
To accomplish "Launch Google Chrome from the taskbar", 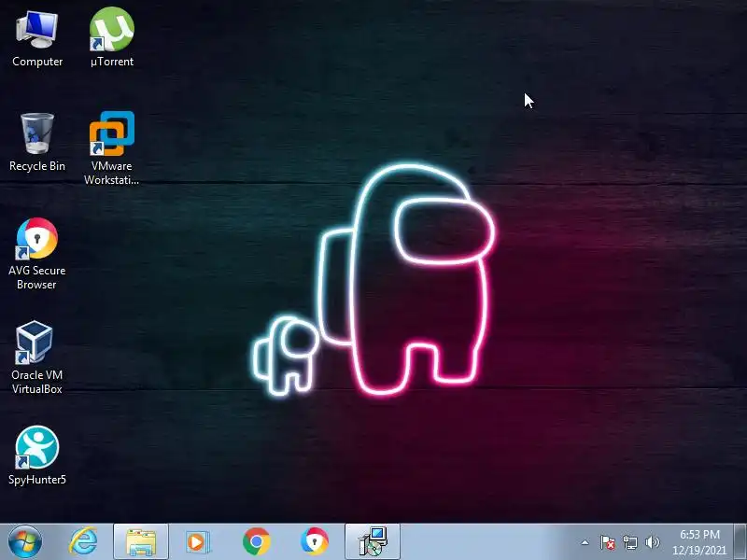I will click(x=256, y=542).
